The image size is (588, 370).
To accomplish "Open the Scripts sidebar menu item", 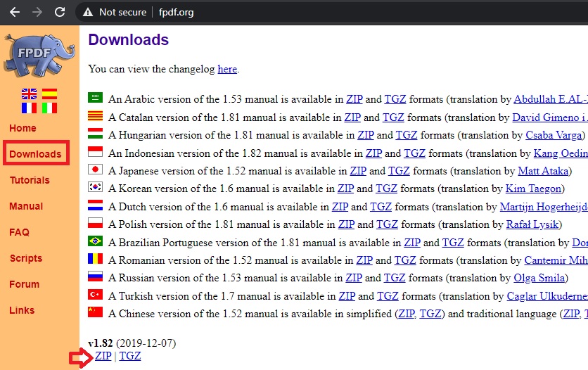I will [26, 258].
